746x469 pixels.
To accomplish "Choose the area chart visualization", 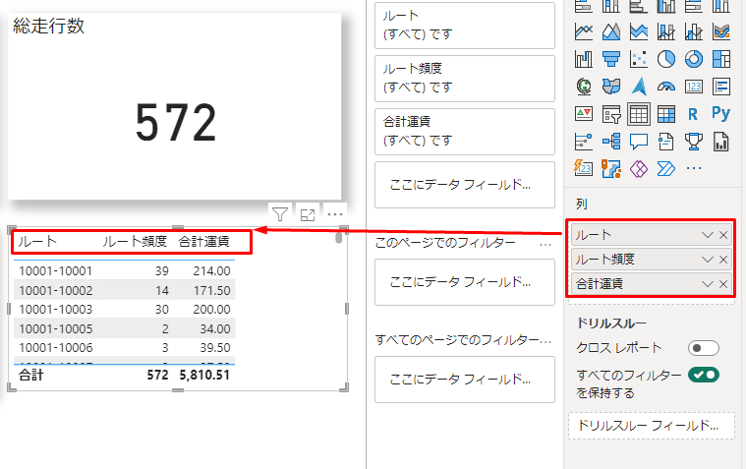I will (611, 32).
